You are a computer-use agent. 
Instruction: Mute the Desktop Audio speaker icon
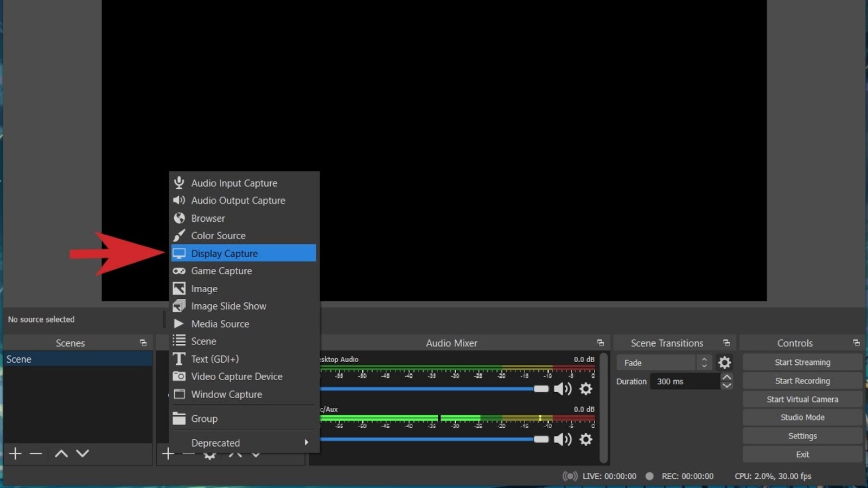click(563, 389)
